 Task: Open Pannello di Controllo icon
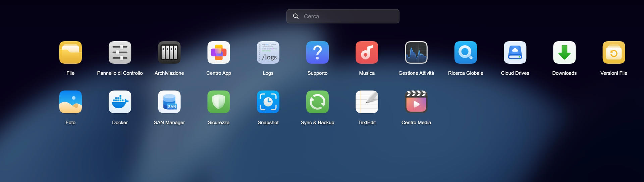pos(120,52)
